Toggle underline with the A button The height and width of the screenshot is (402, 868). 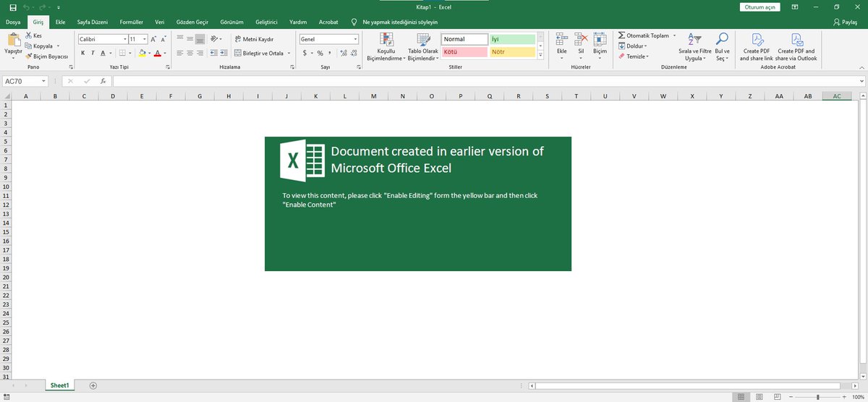coord(102,53)
